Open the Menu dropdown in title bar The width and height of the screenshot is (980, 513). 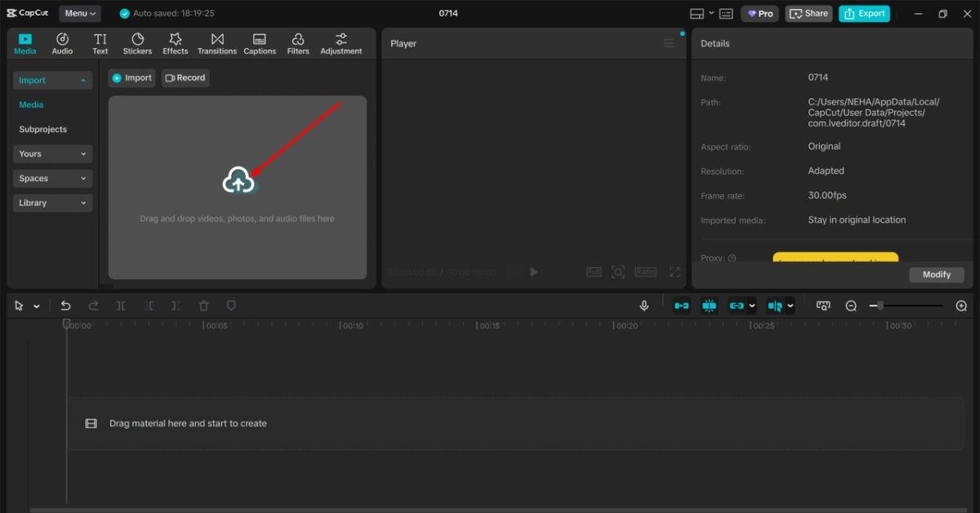click(x=80, y=13)
